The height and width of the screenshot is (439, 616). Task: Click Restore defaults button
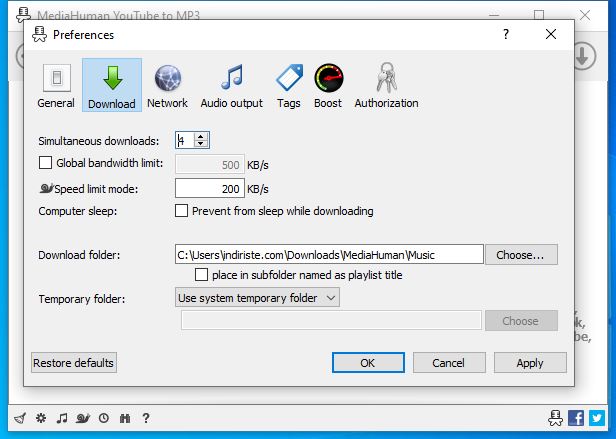74,363
